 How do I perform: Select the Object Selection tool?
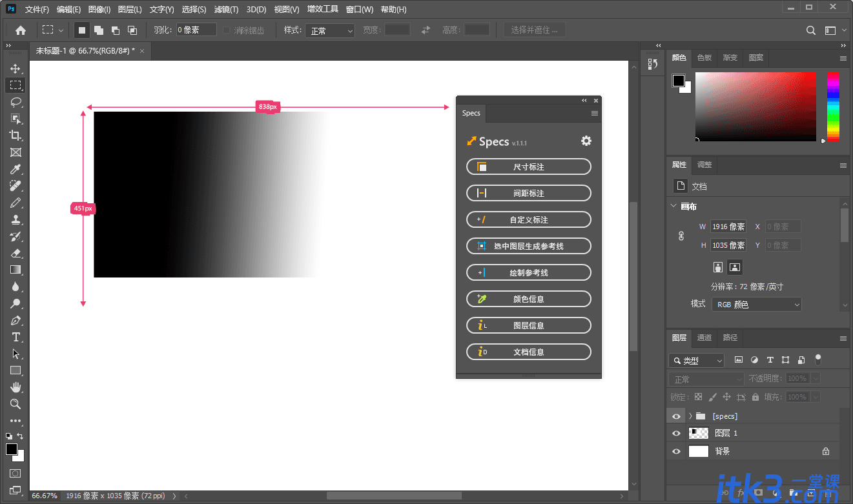coord(15,119)
